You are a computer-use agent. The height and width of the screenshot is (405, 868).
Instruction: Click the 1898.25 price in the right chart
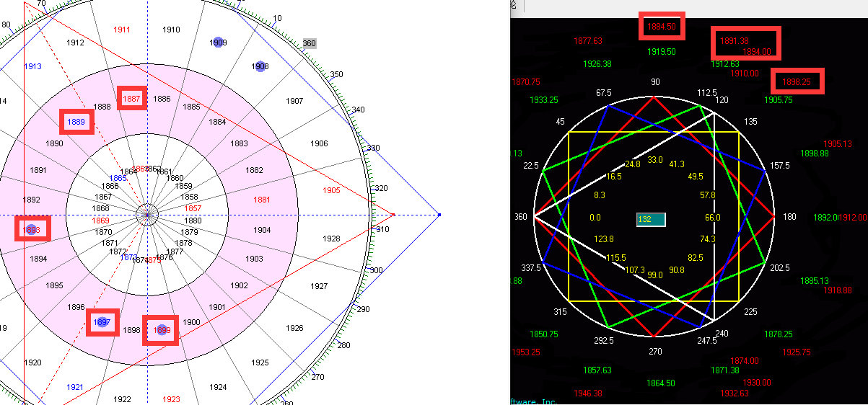point(797,82)
